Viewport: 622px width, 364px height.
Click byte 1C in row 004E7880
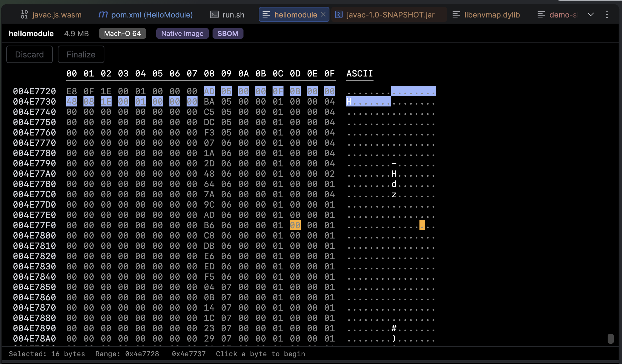coord(209,318)
